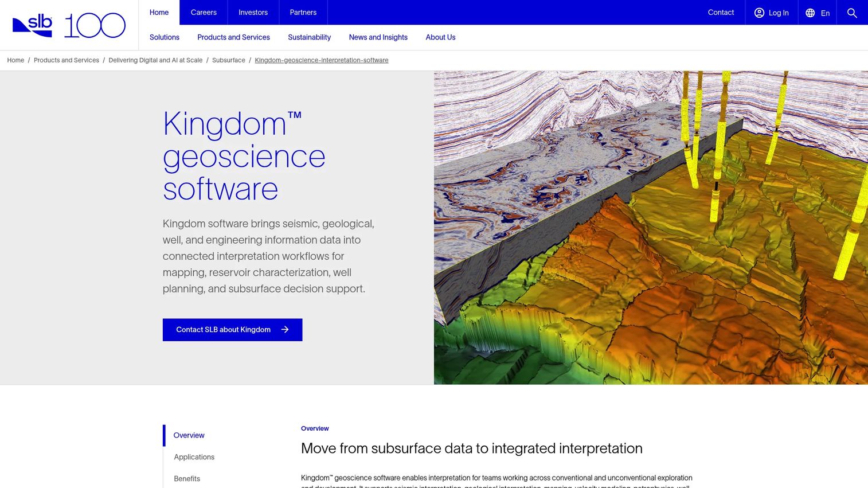Click the Contact link in header
Screen dimensions: 868x488
click(x=721, y=13)
